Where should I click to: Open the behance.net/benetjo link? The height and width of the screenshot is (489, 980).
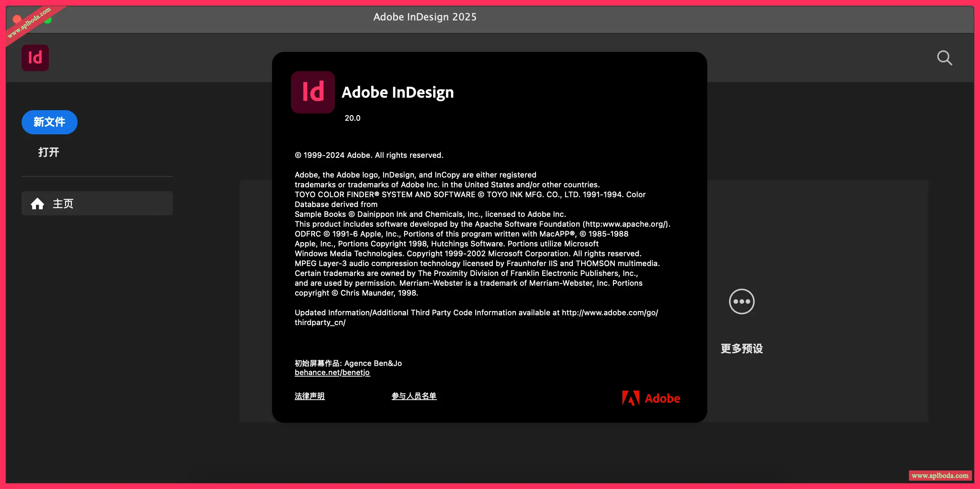(332, 372)
